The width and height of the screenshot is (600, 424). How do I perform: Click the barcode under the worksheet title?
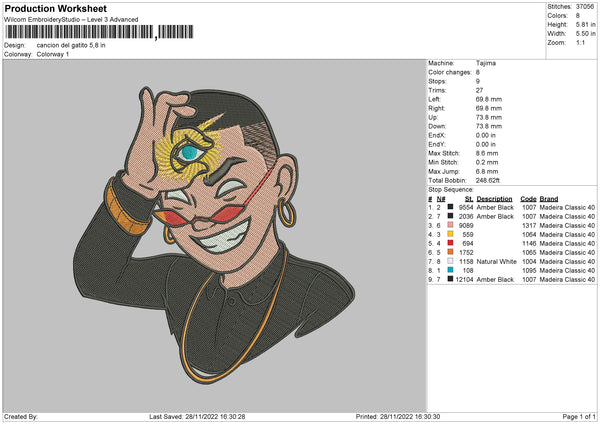tap(99, 32)
